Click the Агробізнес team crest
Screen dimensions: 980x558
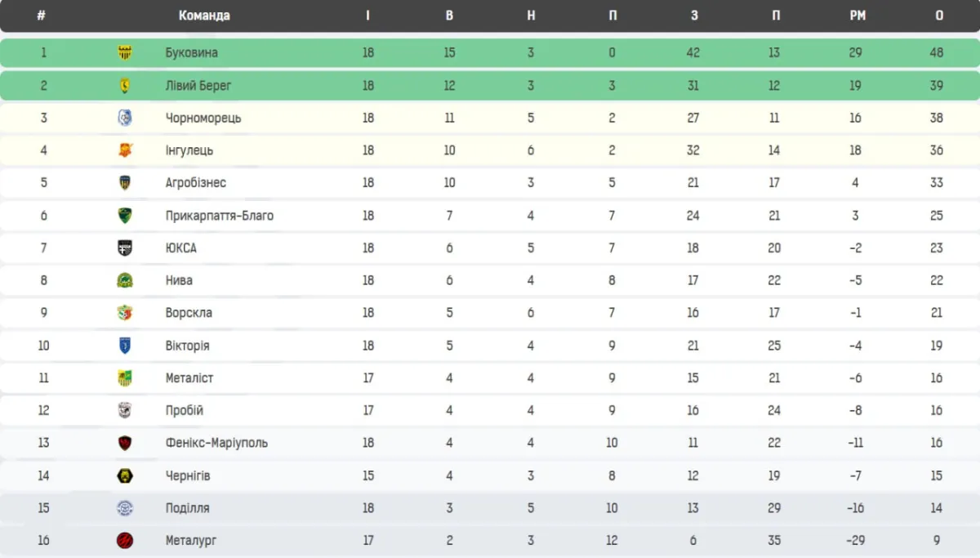[125, 182]
